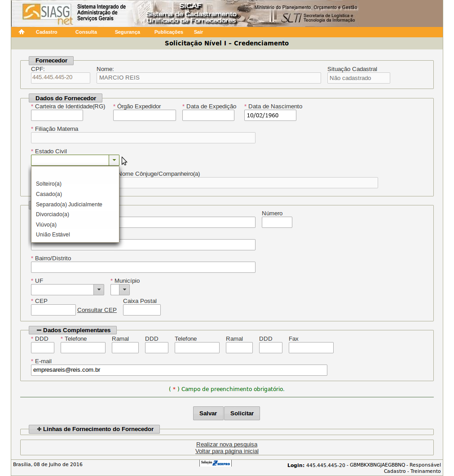
Task: Click the SERPRO solution logo
Action: (216, 463)
